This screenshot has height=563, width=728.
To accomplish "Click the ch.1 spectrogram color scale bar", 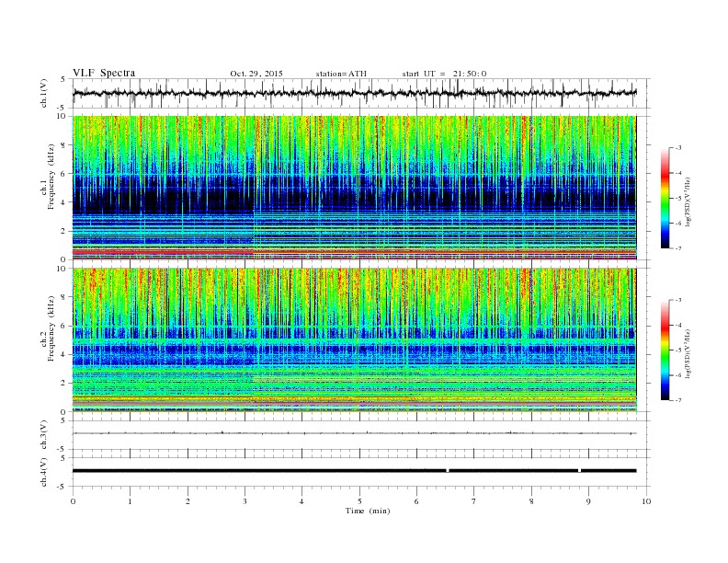I will pos(665,199).
